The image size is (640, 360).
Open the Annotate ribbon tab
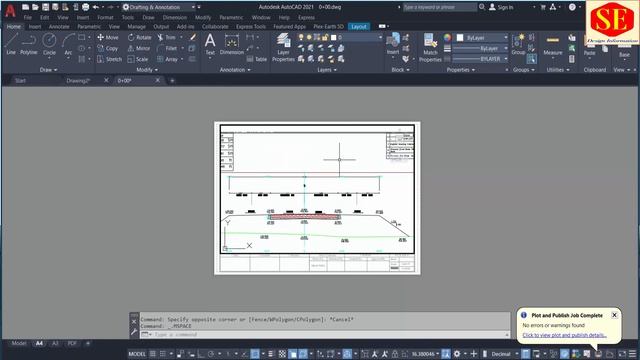pyautogui.click(x=59, y=27)
